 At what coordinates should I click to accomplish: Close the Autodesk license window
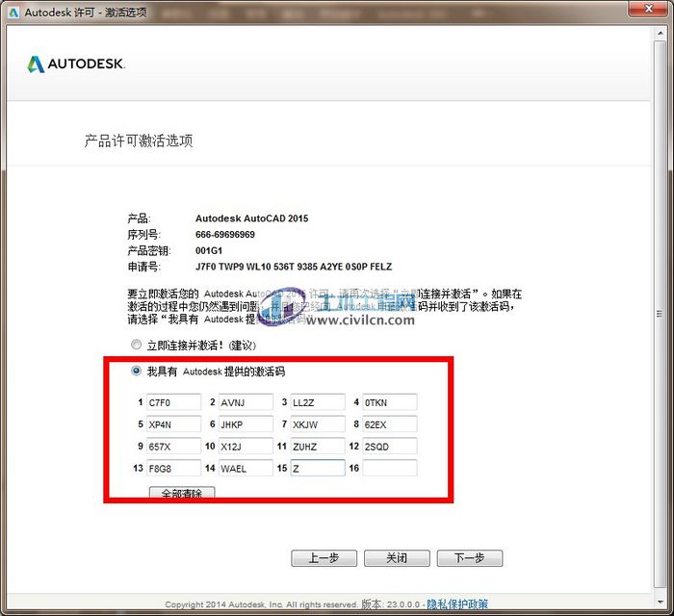point(649,9)
